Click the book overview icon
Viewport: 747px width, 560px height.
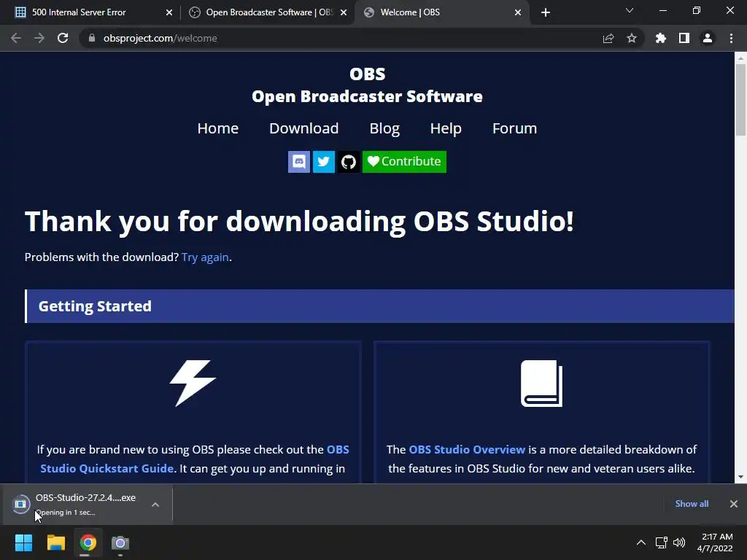(542, 384)
